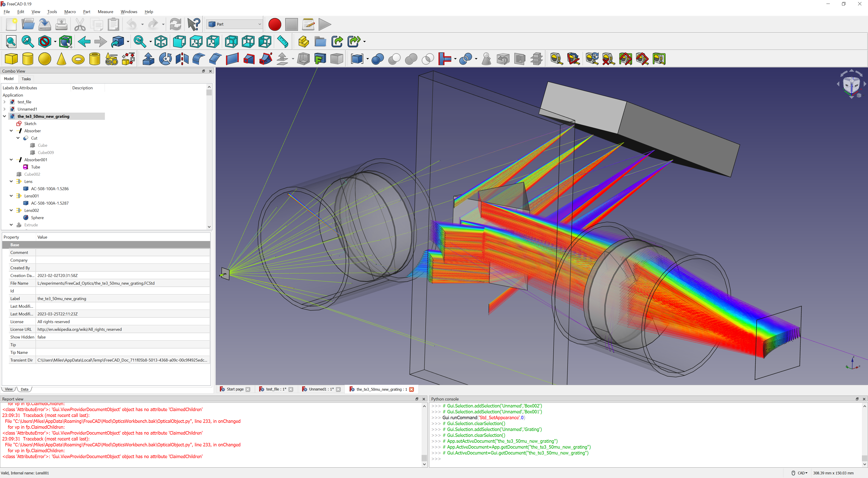Create a cylinder primitive
This screenshot has height=478, width=868.
click(x=28, y=59)
